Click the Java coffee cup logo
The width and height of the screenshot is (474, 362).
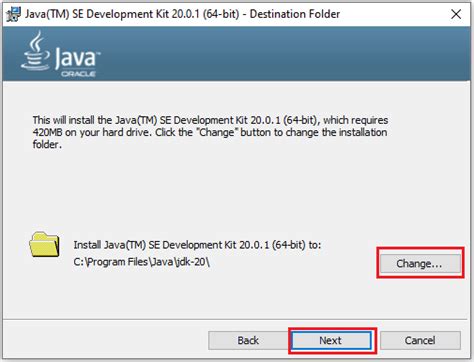pyautogui.click(x=36, y=51)
